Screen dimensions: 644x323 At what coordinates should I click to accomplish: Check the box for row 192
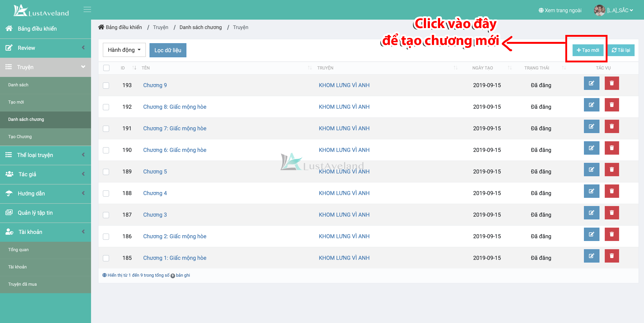coord(106,107)
